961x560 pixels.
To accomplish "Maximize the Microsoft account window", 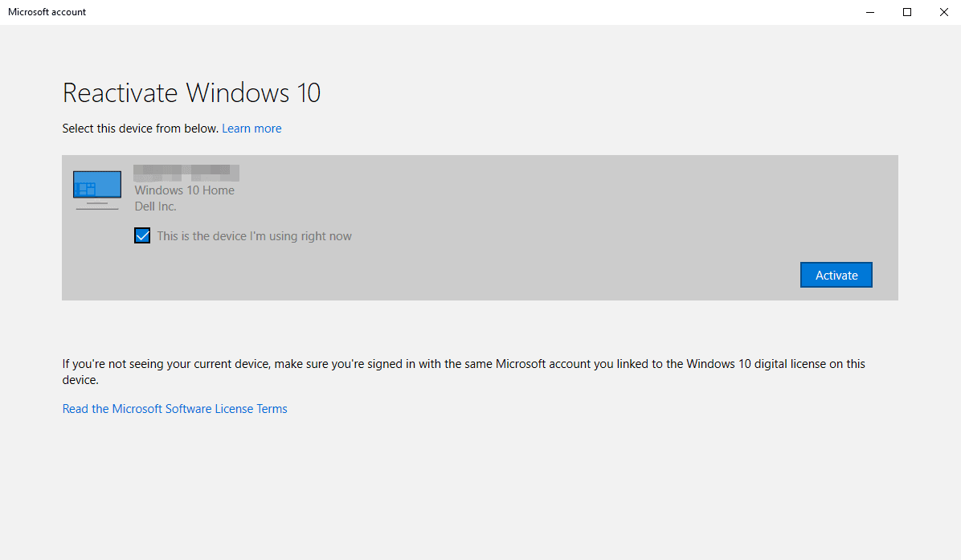I will pos(907,12).
